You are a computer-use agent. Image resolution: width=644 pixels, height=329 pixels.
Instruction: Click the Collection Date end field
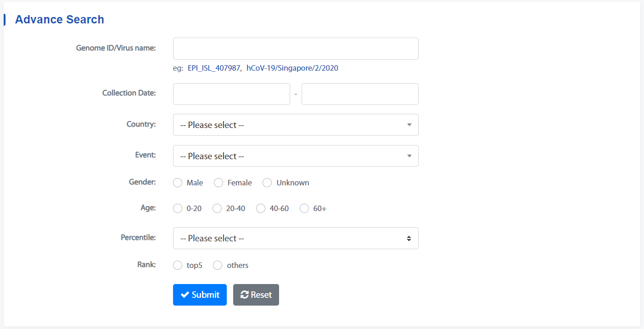tap(360, 94)
